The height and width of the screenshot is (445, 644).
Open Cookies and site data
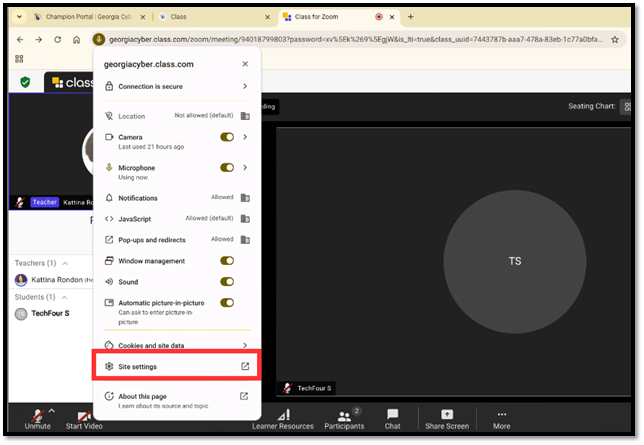pyautogui.click(x=177, y=346)
